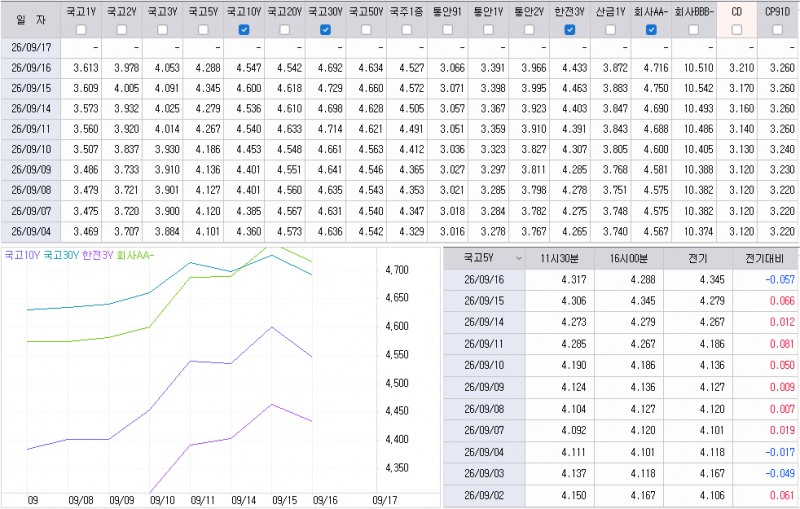Click 회사AA- in the chart legend
The image size is (800, 509).
pos(135,255)
